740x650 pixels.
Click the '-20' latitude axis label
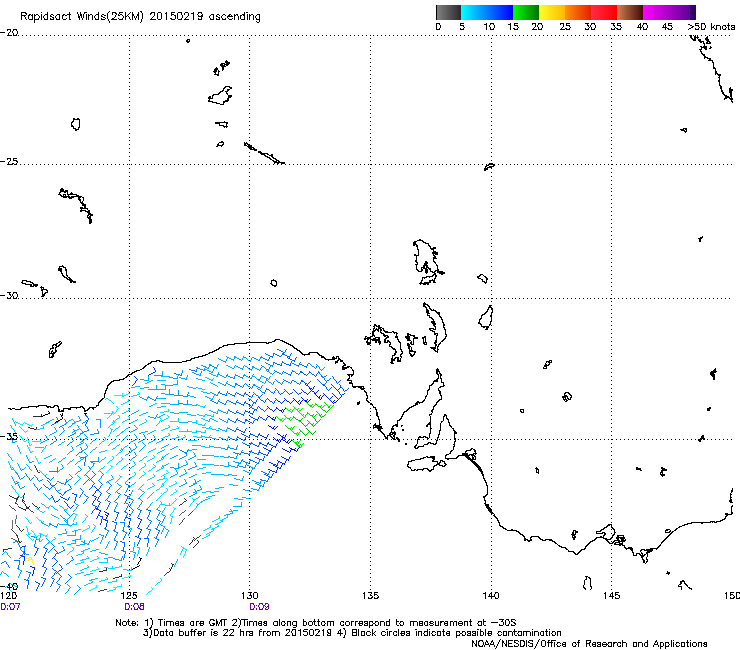point(9,33)
